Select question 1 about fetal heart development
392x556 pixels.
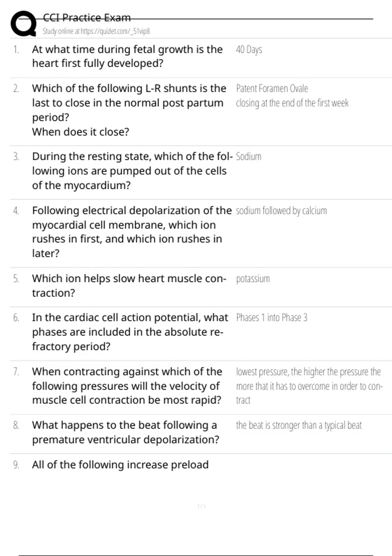(x=127, y=56)
